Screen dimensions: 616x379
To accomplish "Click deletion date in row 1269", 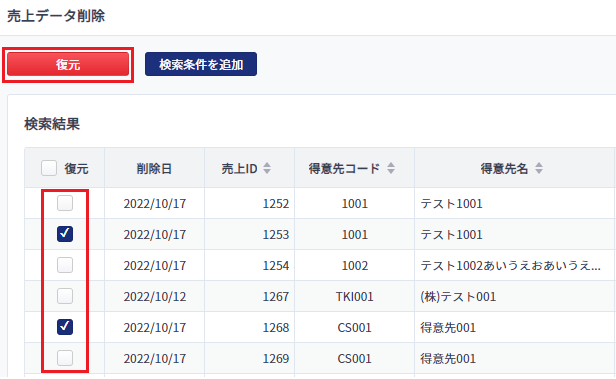I will 155,359.
